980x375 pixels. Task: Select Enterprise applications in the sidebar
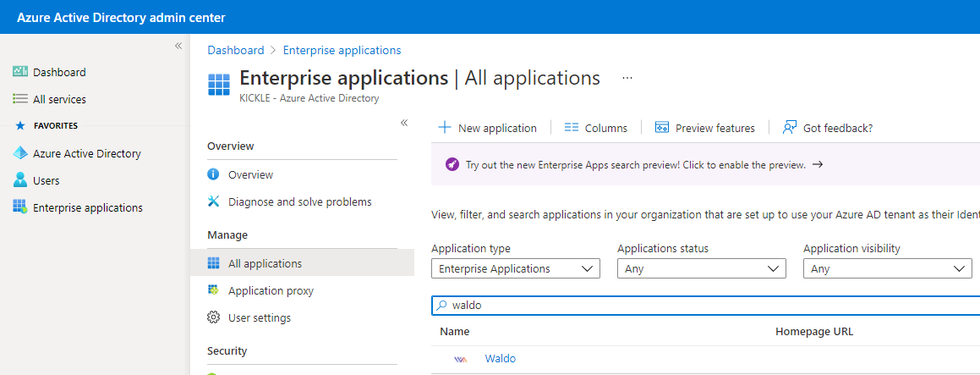(87, 207)
